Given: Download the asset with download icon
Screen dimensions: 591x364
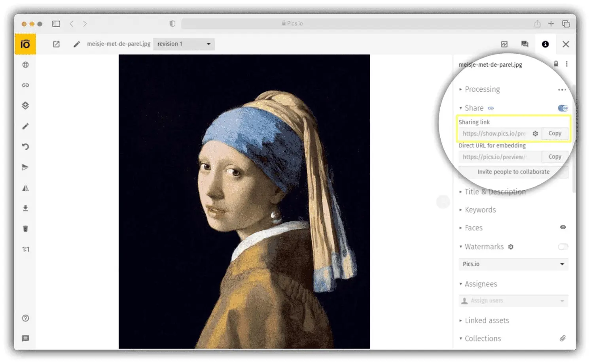Looking at the screenshot, I should click(x=25, y=208).
